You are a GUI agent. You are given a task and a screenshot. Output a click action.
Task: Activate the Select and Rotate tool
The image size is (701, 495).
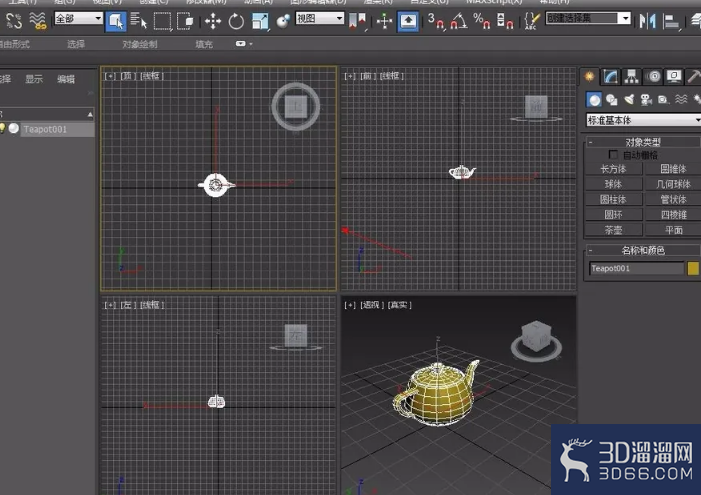pyautogui.click(x=236, y=21)
